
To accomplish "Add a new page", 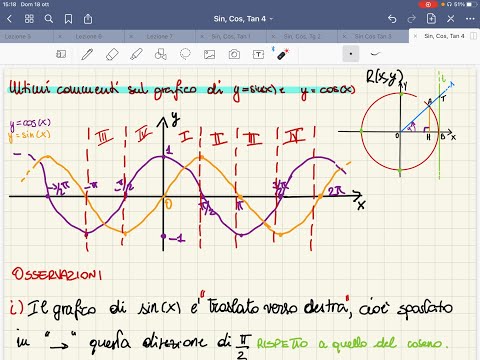I will pos(431,19).
